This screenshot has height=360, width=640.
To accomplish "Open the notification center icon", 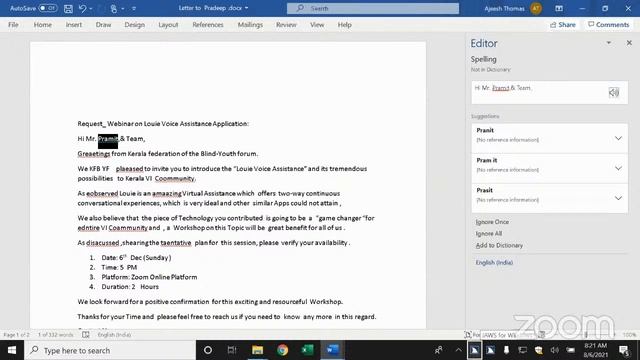I will [x=623, y=350].
